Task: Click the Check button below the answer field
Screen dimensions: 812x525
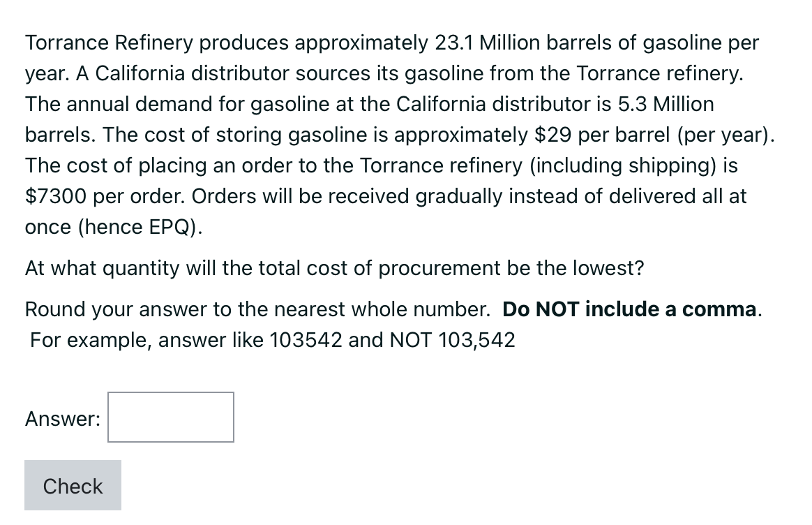Action: (72, 485)
